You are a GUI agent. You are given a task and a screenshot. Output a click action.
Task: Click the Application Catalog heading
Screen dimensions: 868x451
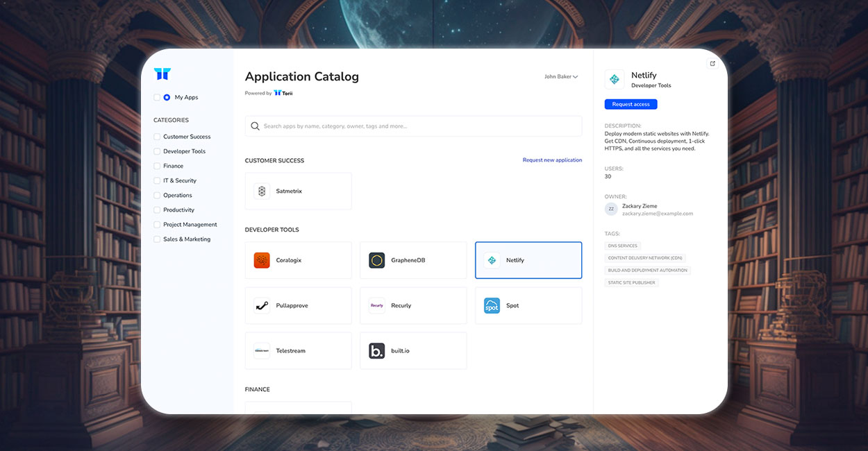pyautogui.click(x=302, y=77)
